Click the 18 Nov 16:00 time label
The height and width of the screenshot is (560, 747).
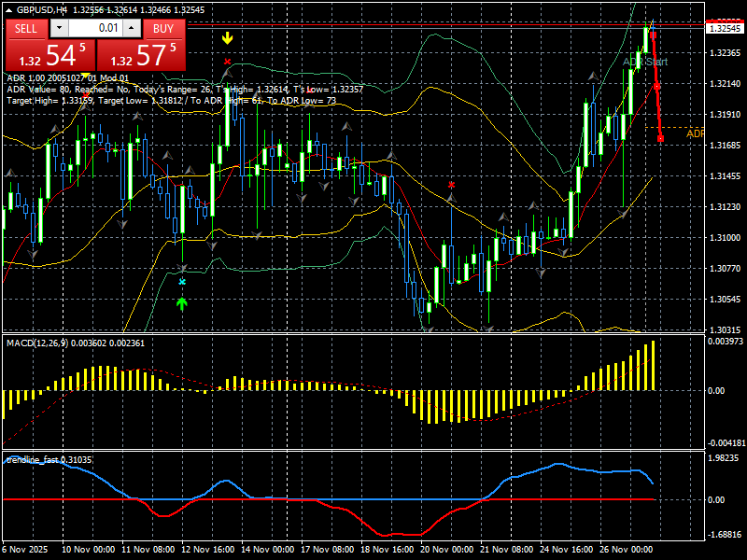pyautogui.click(x=388, y=549)
